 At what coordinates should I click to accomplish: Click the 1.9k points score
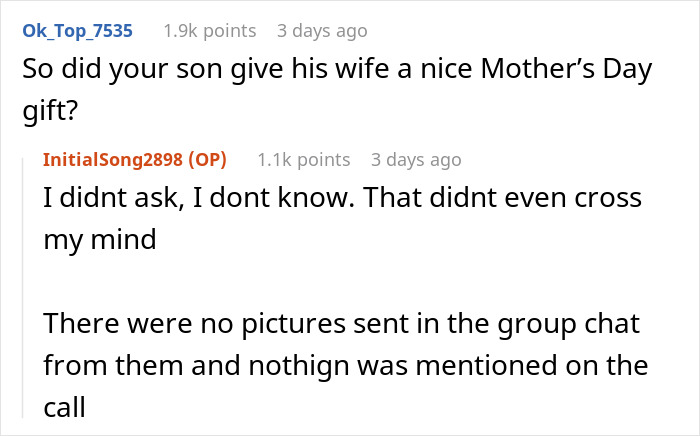(x=209, y=31)
